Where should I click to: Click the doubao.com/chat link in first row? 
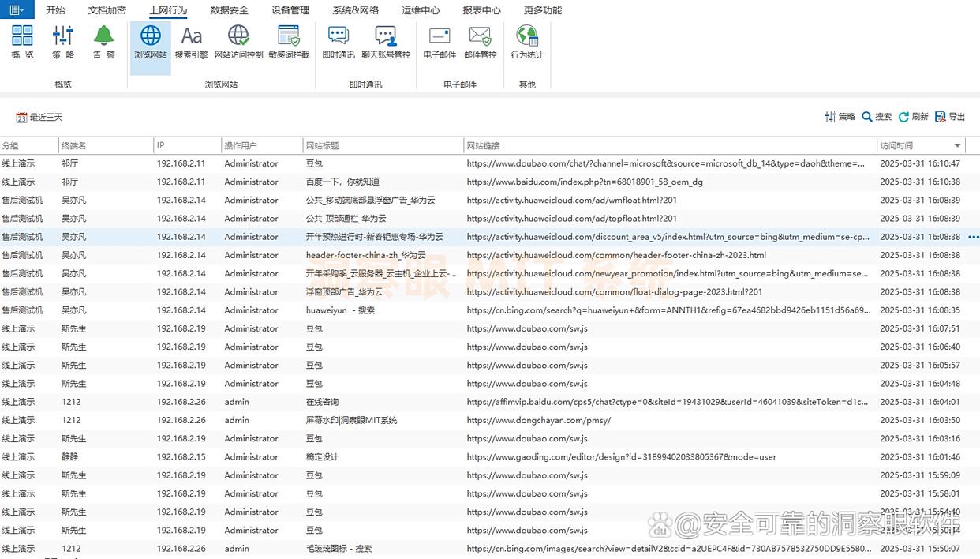click(666, 163)
